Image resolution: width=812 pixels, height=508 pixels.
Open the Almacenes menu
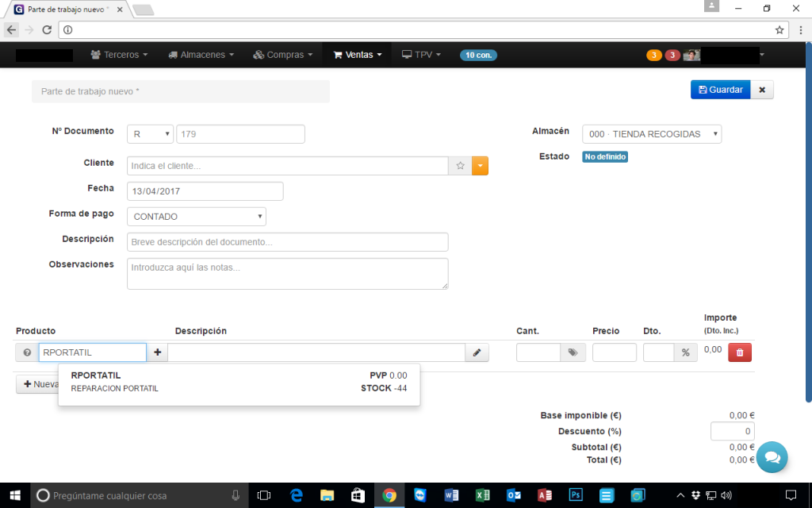point(201,55)
